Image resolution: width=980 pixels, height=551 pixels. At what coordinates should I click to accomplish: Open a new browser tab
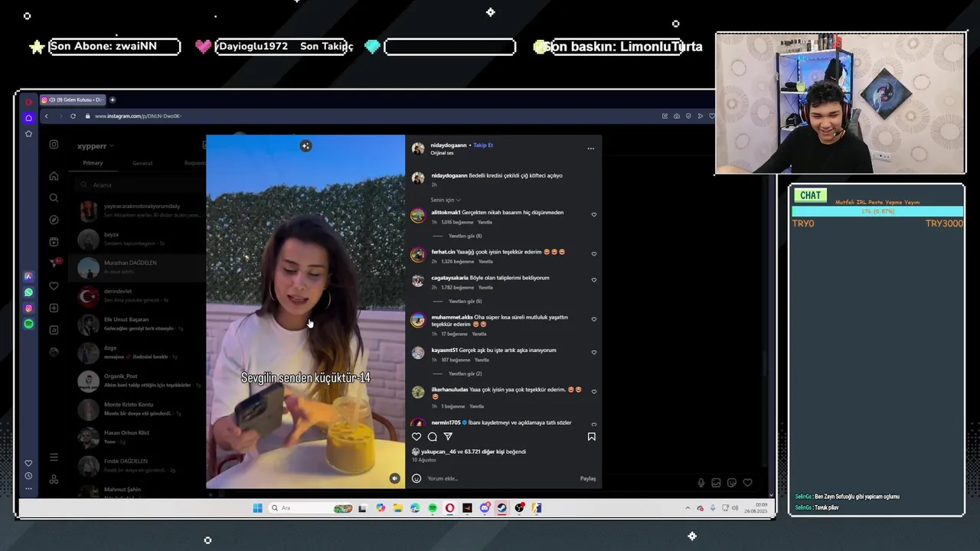pos(112,99)
